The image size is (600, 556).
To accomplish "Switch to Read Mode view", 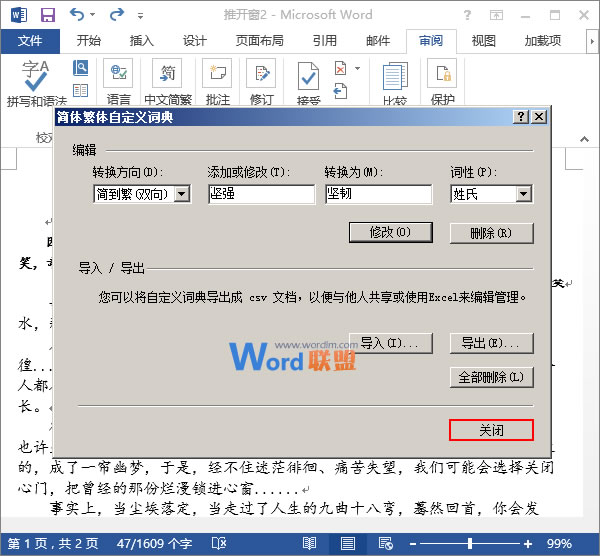I will click(x=309, y=543).
